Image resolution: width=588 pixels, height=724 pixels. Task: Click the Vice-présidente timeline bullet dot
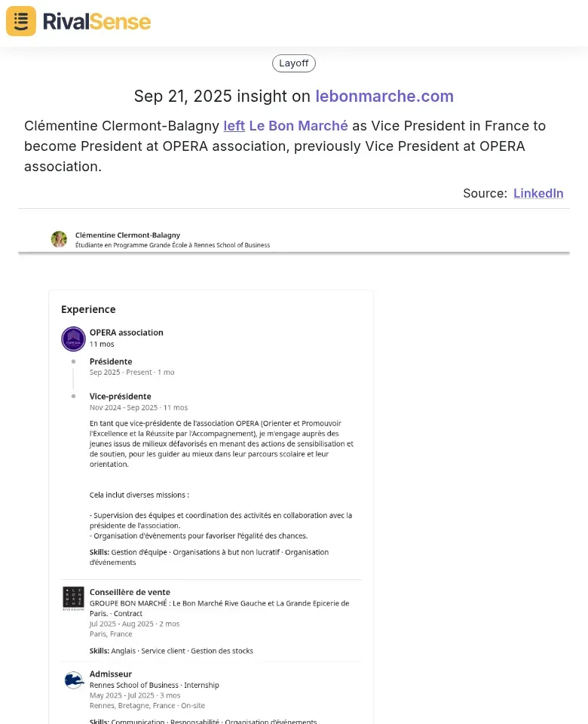tap(73, 396)
